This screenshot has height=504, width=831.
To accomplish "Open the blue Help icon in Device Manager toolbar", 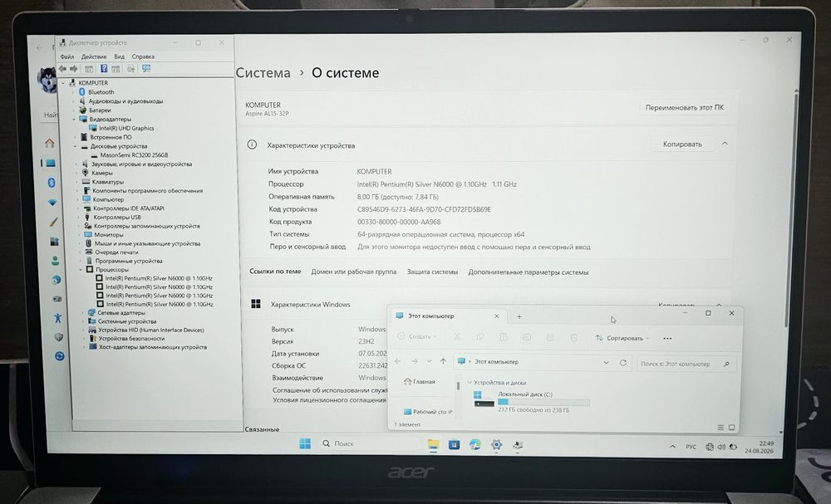I will tap(104, 69).
